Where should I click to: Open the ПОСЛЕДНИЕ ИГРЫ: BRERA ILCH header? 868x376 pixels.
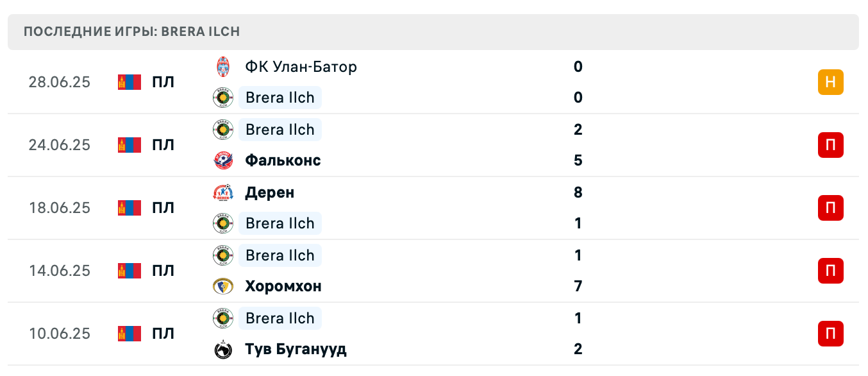click(x=131, y=31)
